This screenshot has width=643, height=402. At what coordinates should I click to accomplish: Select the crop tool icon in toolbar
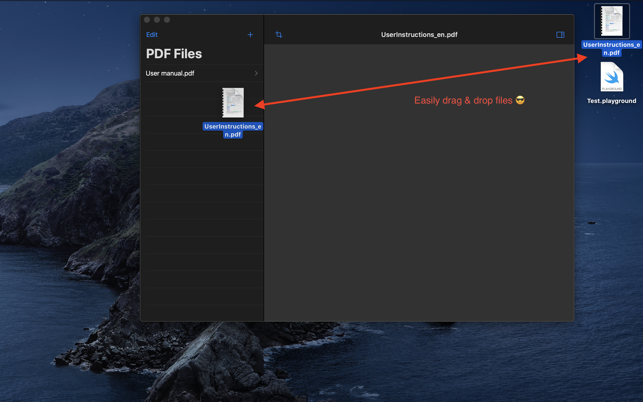click(x=279, y=35)
